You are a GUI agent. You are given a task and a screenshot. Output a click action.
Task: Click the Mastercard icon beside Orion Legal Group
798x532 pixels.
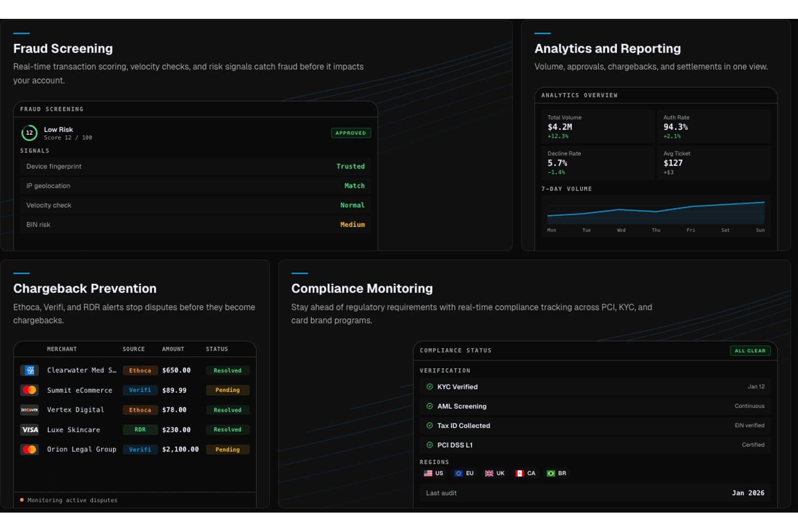coord(30,449)
